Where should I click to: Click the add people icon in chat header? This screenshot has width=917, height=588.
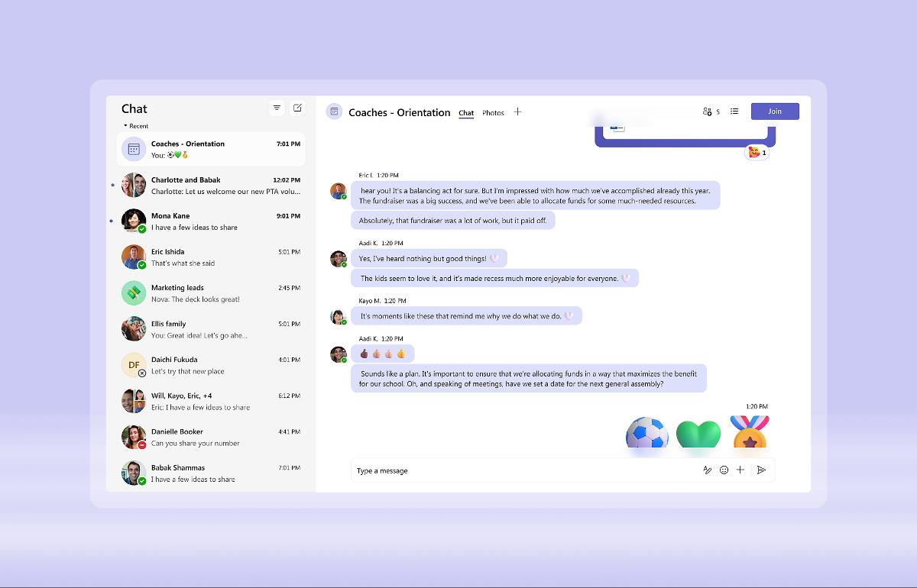tap(707, 111)
